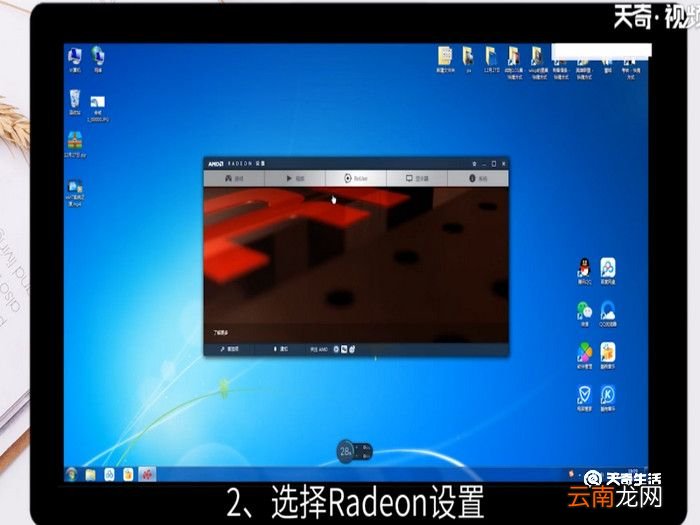The height and width of the screenshot is (525, 700).
Task: Launch the QQ Browser (QQ浏览器) shortcut
Action: click(x=608, y=314)
